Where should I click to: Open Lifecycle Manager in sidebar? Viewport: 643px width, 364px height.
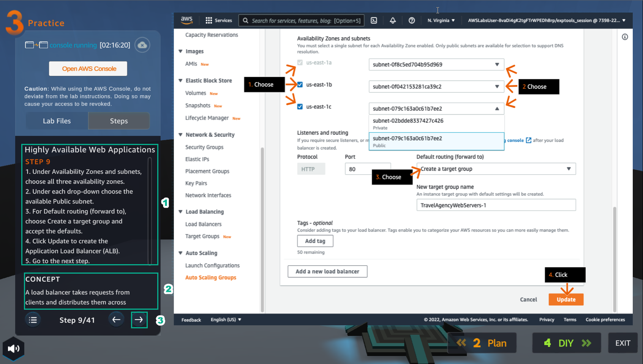coord(207,118)
